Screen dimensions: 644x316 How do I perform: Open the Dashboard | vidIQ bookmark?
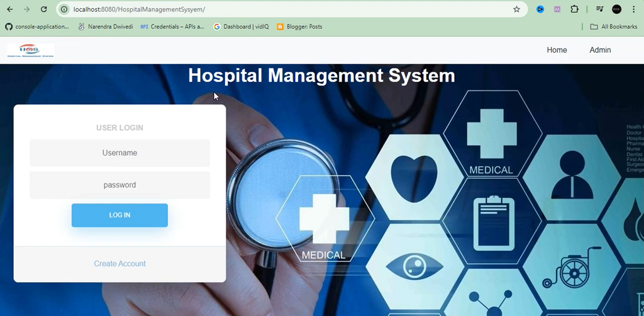click(x=241, y=26)
